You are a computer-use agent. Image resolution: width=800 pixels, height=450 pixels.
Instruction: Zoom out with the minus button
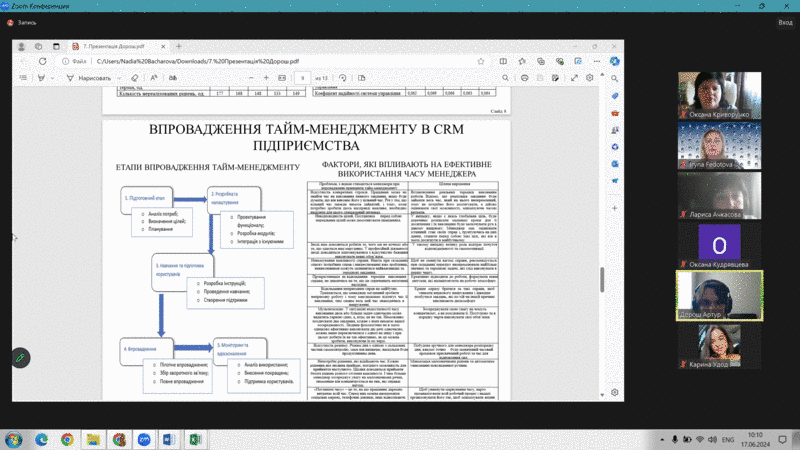[252, 78]
